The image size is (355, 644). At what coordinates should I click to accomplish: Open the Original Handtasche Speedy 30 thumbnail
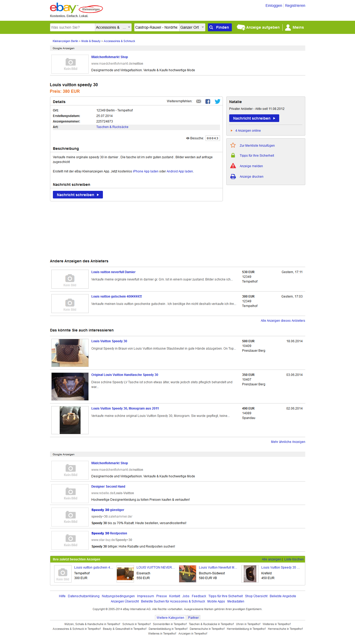click(70, 386)
